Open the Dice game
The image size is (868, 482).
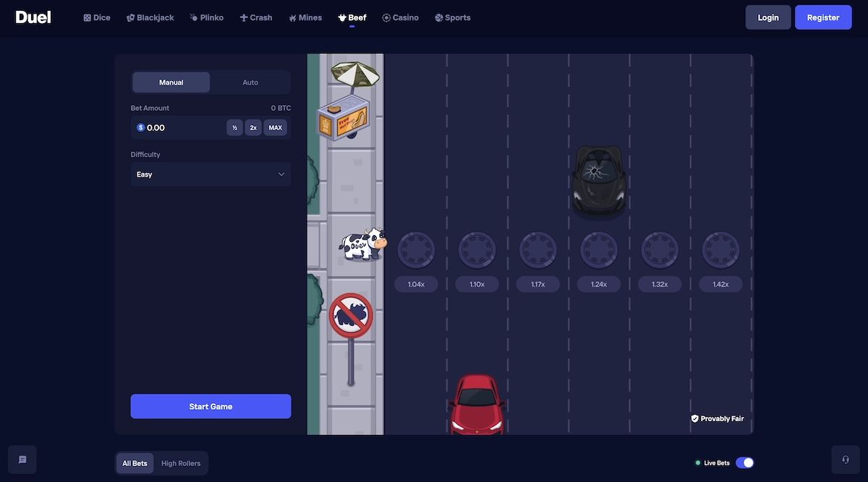96,17
